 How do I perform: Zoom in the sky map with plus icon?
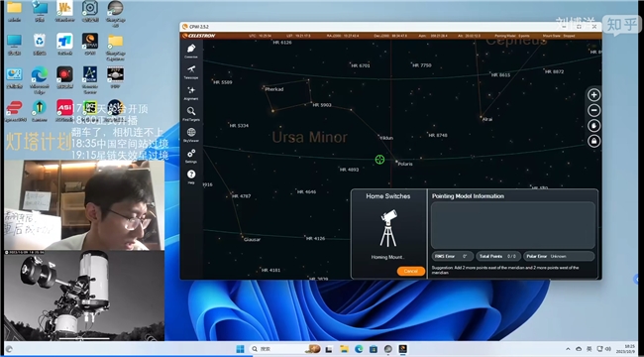click(x=593, y=95)
